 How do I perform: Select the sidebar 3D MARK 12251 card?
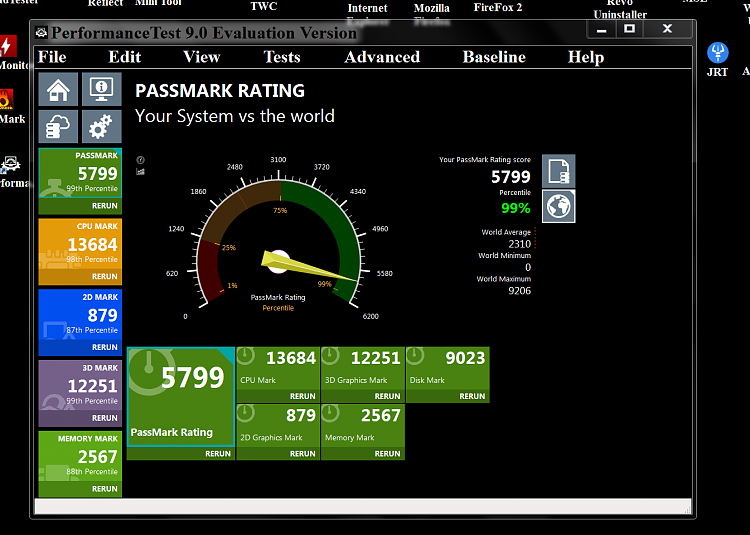(80, 385)
